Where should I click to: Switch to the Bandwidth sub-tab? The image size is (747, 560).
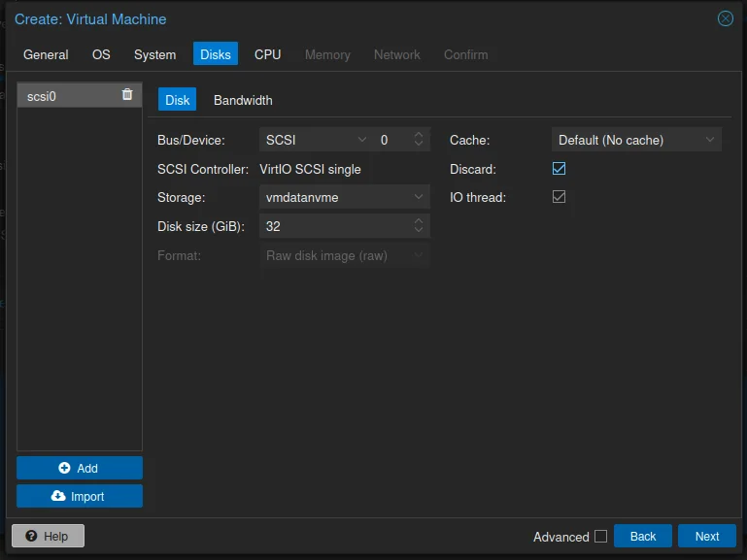[243, 100]
